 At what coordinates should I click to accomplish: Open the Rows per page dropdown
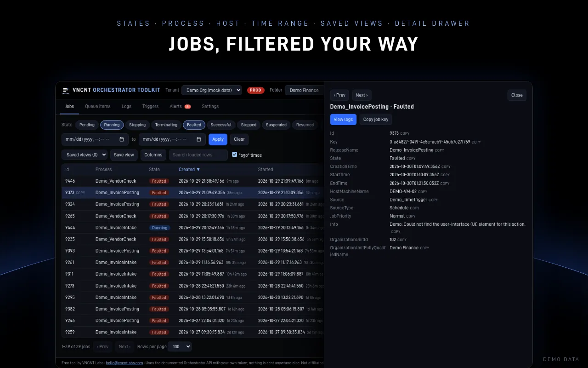tap(180, 346)
